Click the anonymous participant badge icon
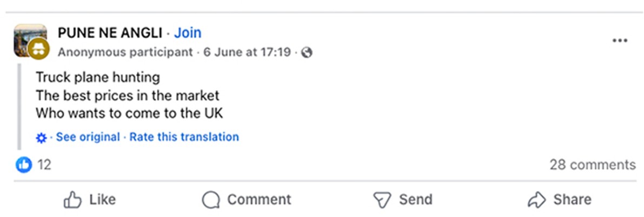The height and width of the screenshot is (217, 644). 39,49
